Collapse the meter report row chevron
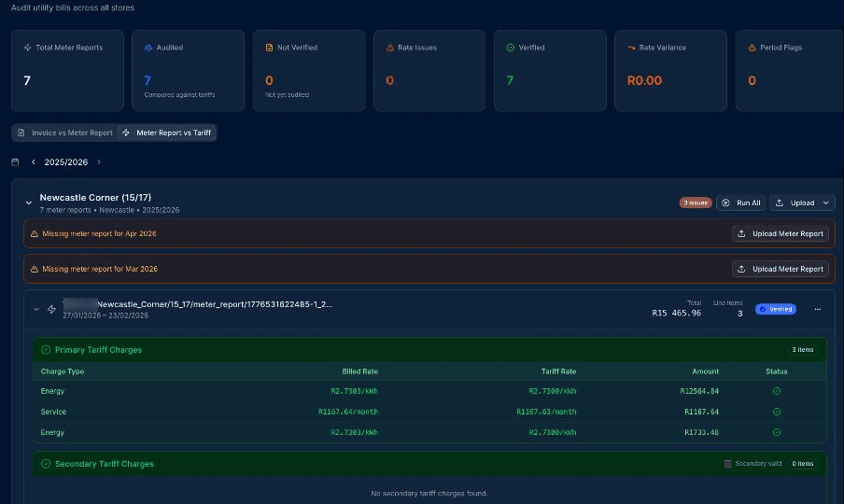The width and height of the screenshot is (844, 504). click(36, 309)
